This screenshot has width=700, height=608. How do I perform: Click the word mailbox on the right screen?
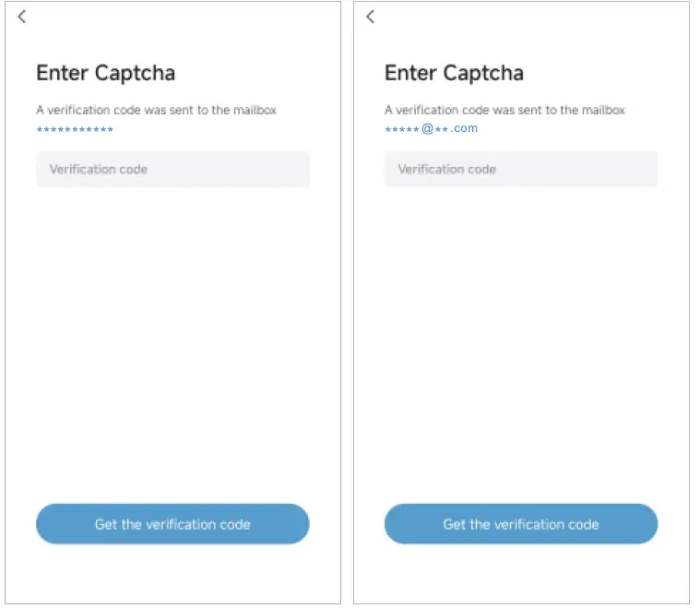(x=603, y=110)
